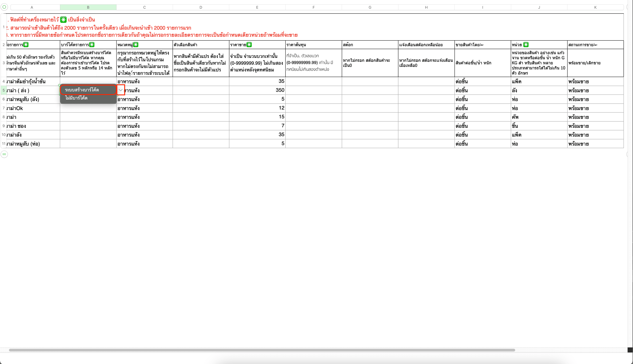
Task: Select row 7 number header
Action: tap(4, 108)
